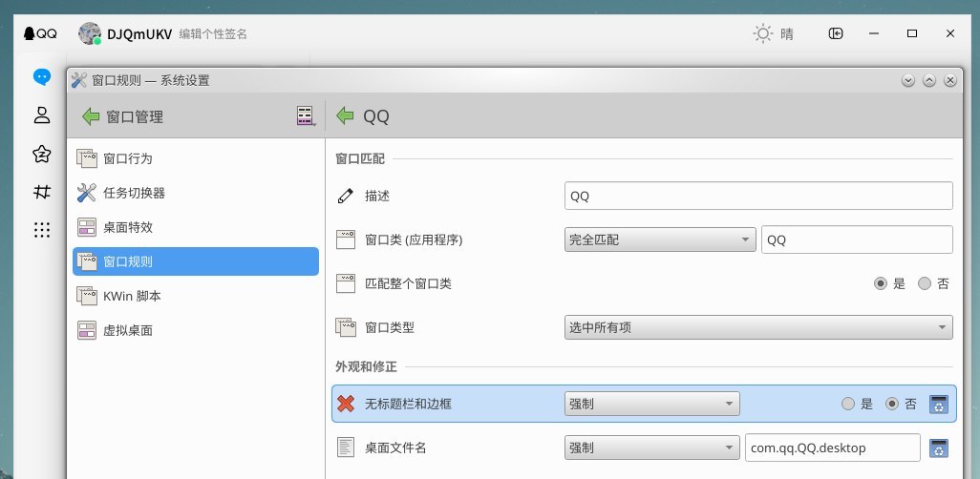980x479 pixels.
Task: Click 编辑个性签名 to edit signature
Action: coord(213,33)
